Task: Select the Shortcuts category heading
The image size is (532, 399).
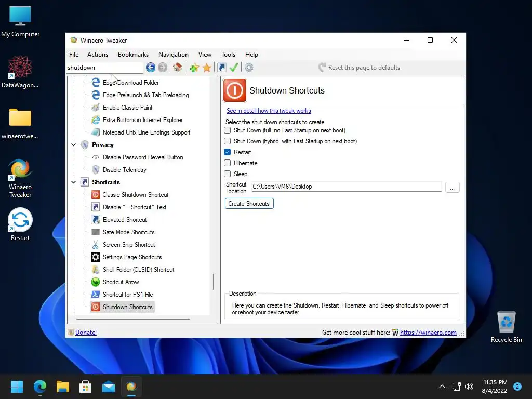Action: [106, 182]
